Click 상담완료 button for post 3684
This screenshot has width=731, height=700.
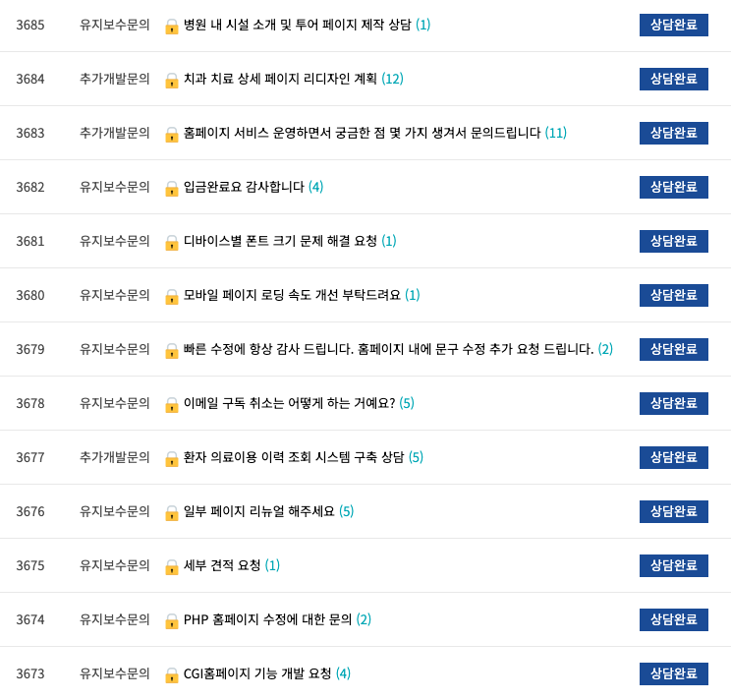pyautogui.click(x=673, y=79)
